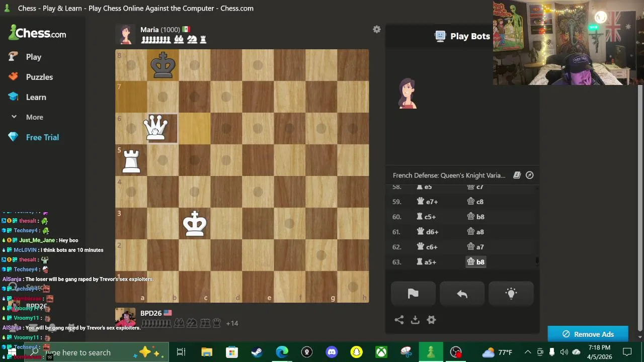Open the notification center icon
Screen dimensions: 644x362
click(627, 352)
